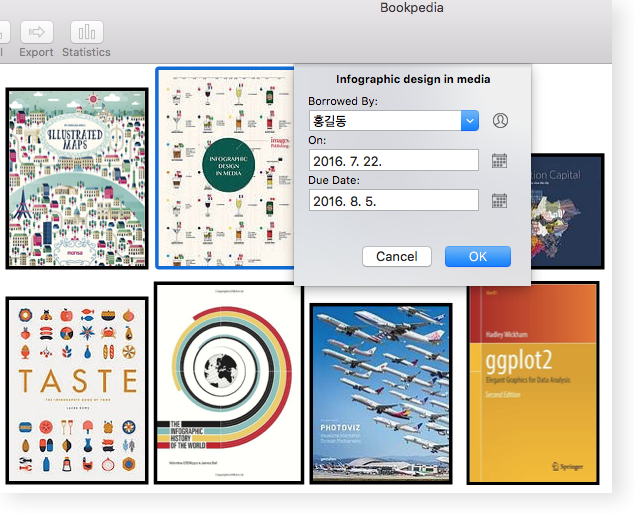This screenshot has width=634, height=514.
Task: Confirm the loan with OK button
Action: 478,256
